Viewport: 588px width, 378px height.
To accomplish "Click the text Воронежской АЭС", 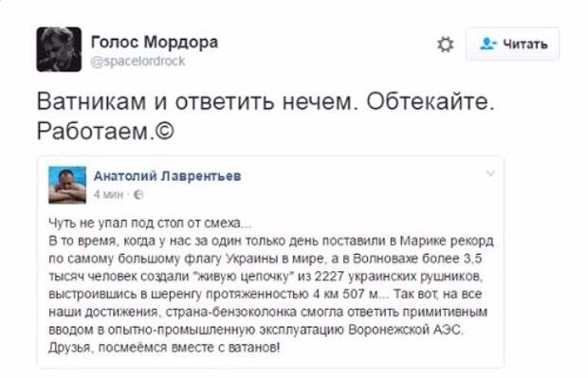I will click(406, 330).
